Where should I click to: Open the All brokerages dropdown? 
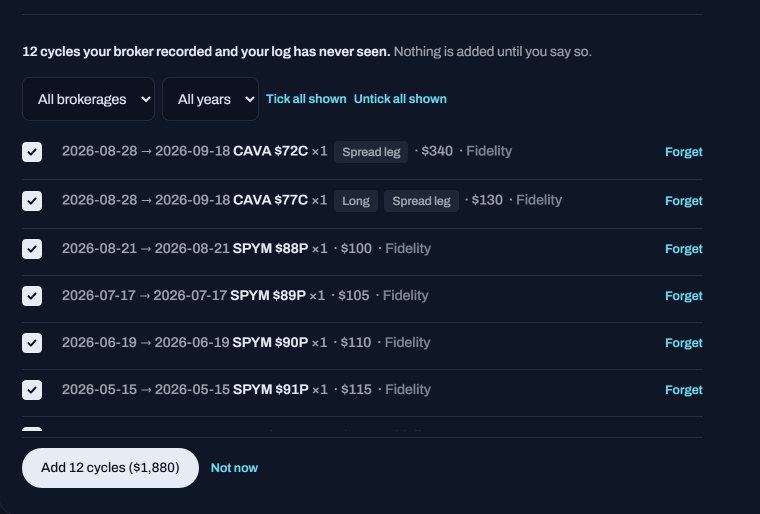89,99
